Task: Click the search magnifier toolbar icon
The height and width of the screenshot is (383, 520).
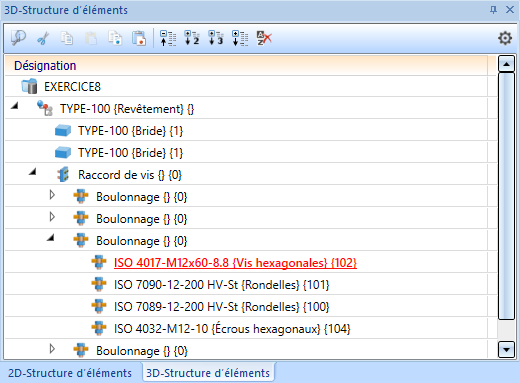Action: 18,38
